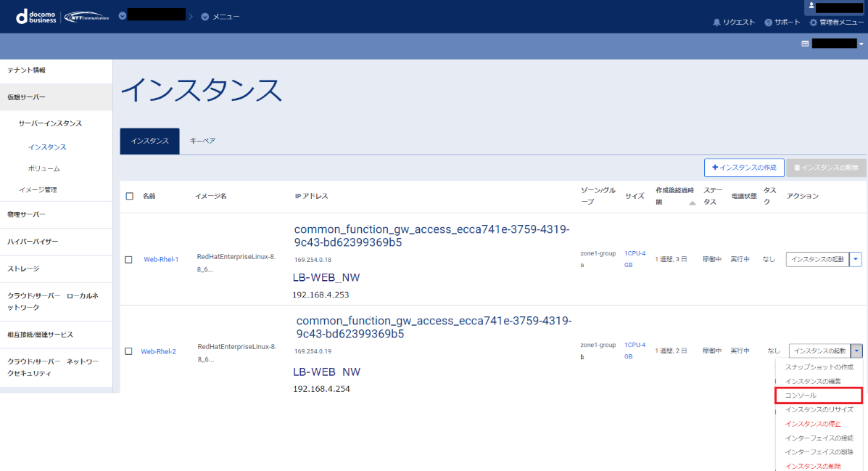Select 物理サーバー in sidebar
868x471 pixels.
click(56, 214)
